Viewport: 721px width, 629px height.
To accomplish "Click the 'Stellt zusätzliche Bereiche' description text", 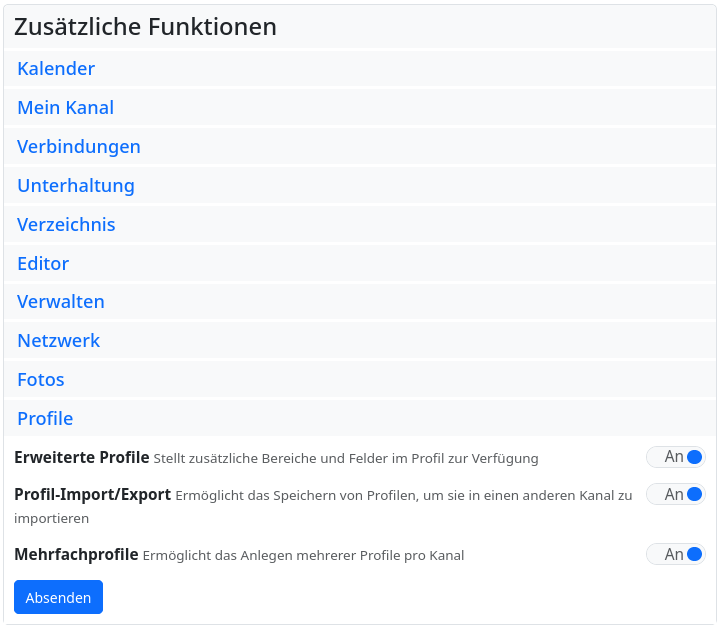I will pos(345,459).
